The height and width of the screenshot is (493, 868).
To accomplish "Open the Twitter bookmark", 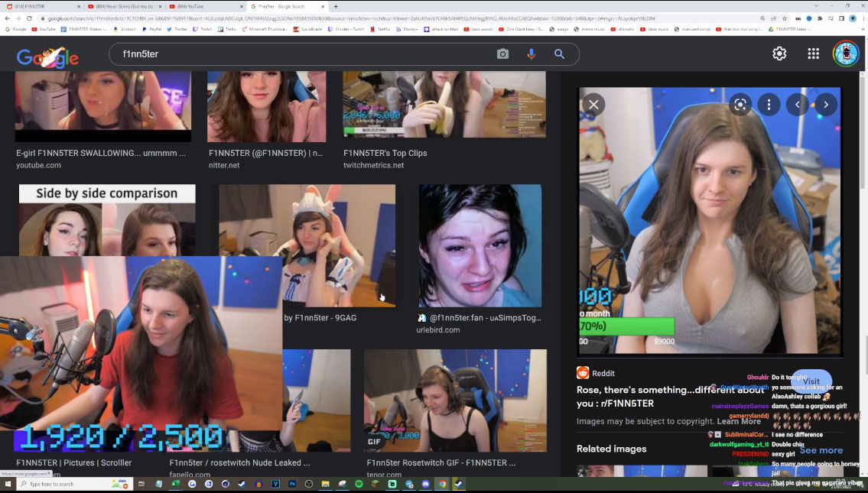I will (x=177, y=29).
